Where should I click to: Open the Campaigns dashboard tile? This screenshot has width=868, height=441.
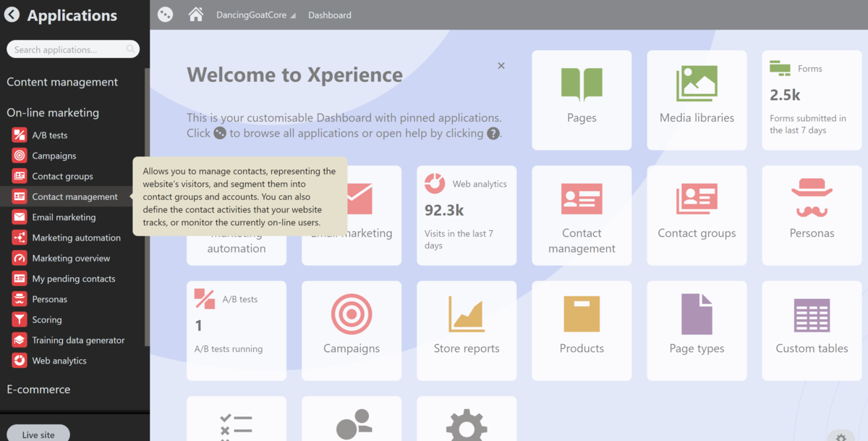[351, 330]
